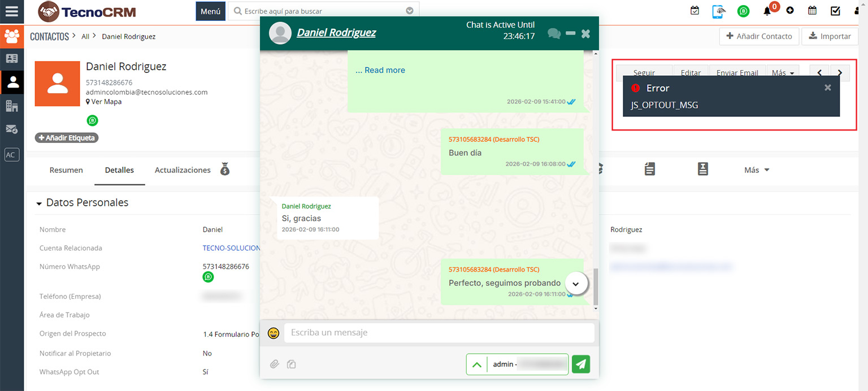Open the calendar grid icon in header
Screen dimensions: 868x391
coord(812,11)
